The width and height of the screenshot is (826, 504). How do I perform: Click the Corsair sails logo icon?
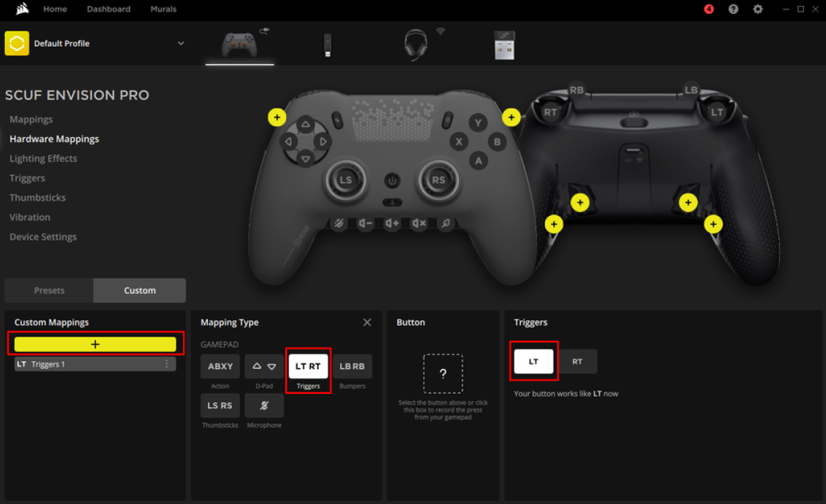click(22, 9)
